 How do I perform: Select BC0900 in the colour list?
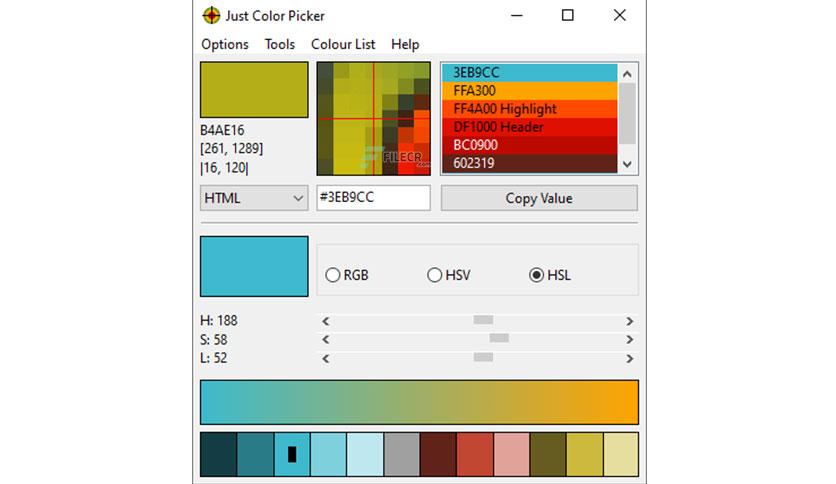point(529,145)
